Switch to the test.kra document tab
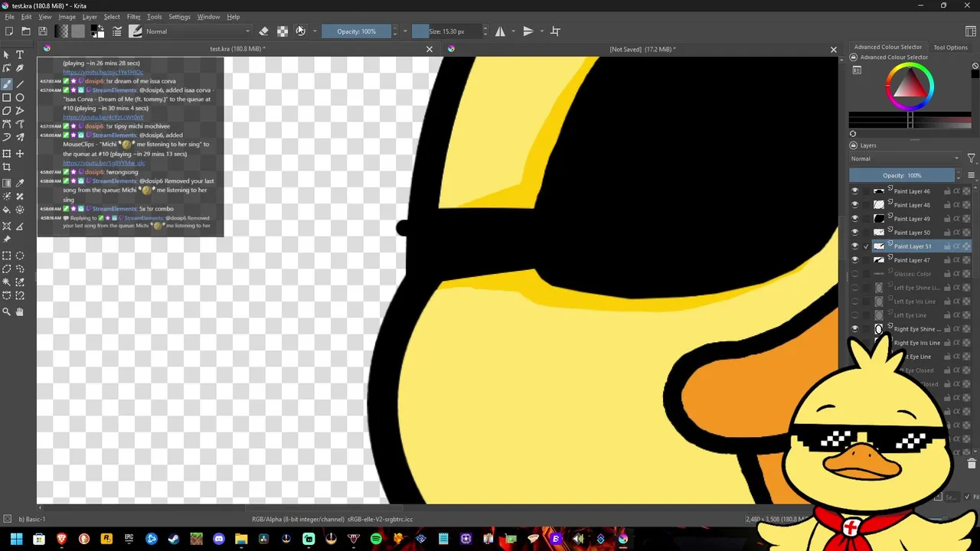 [x=237, y=49]
